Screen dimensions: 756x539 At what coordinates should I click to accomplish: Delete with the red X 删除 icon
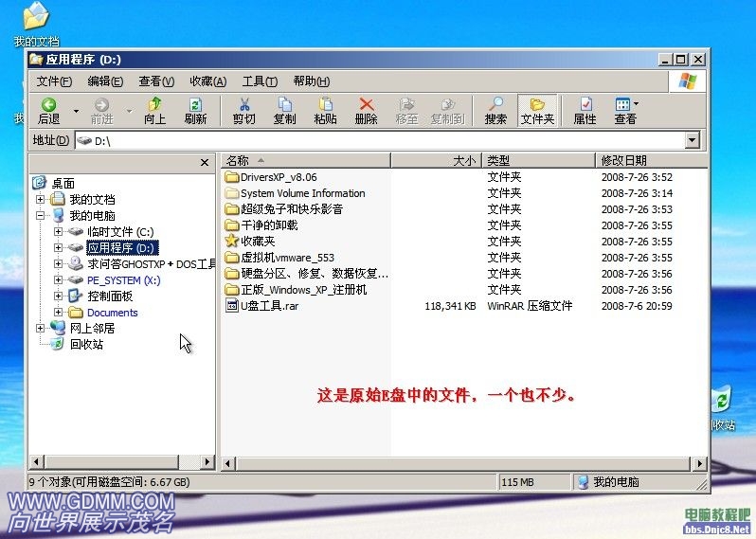[x=367, y=111]
